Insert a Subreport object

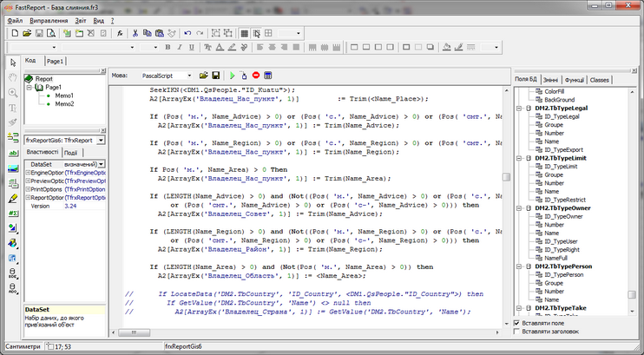[13, 184]
